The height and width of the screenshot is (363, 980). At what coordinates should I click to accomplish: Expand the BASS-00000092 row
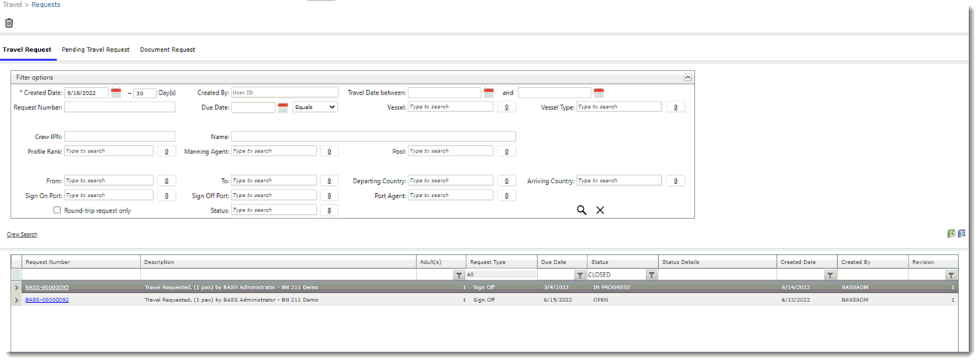(17, 300)
